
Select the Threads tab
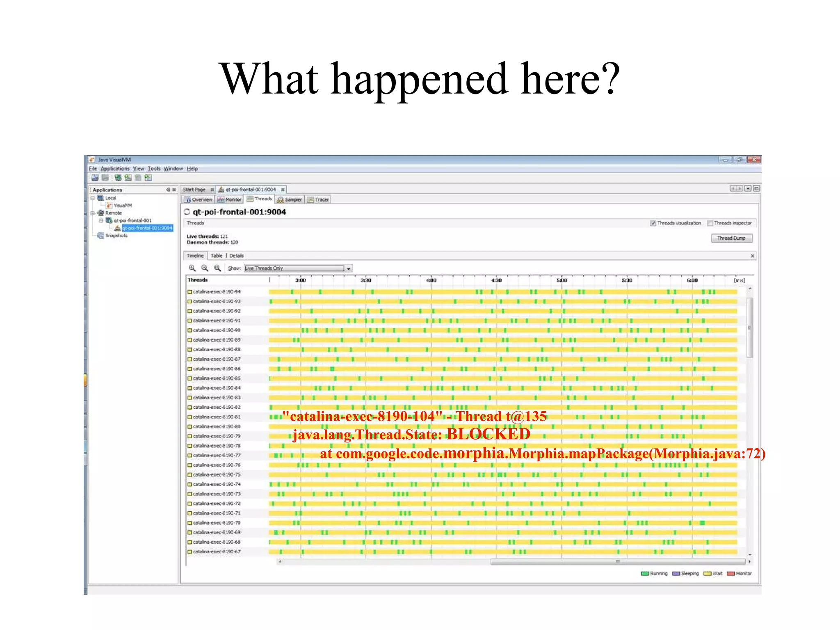tap(260, 199)
